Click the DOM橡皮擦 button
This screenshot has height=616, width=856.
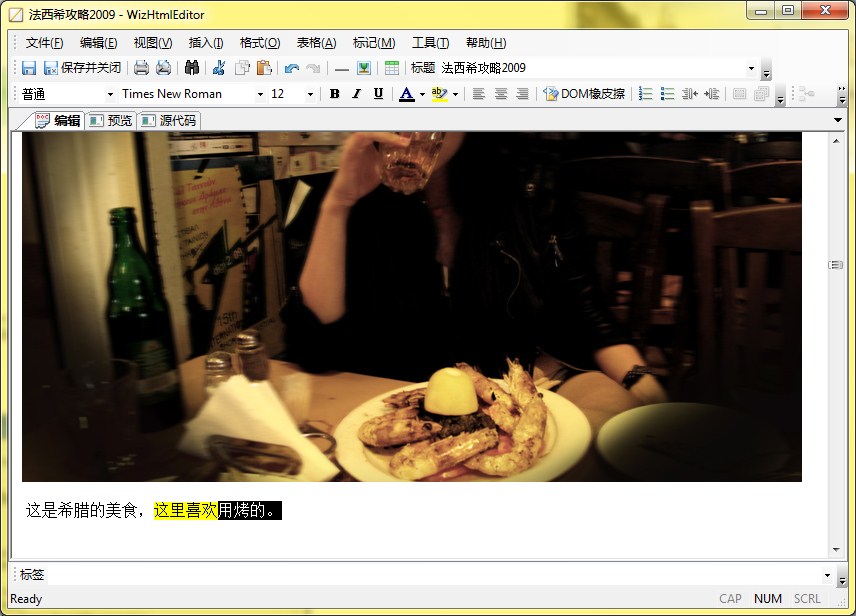(x=584, y=94)
